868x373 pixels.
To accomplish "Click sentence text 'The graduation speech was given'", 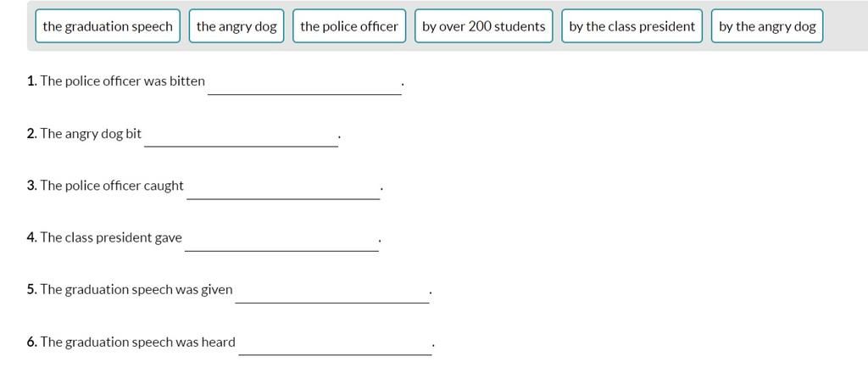I will (136, 290).
